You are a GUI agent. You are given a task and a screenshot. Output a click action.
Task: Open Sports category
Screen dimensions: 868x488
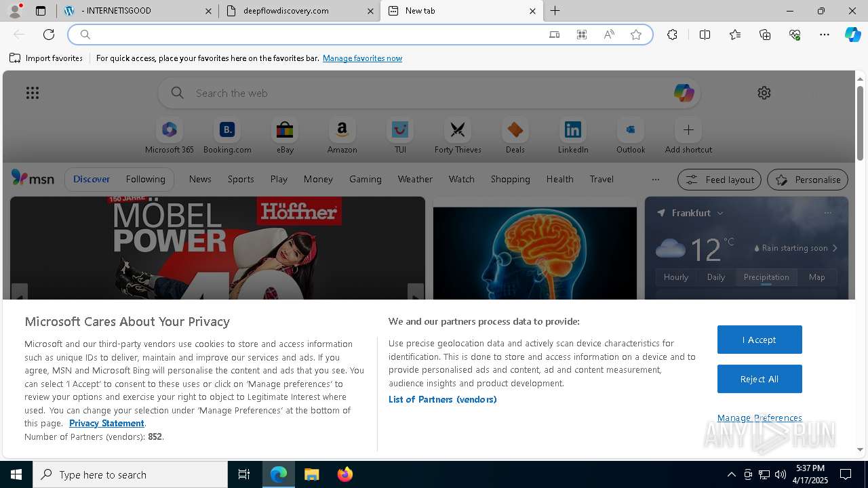pyautogui.click(x=241, y=179)
